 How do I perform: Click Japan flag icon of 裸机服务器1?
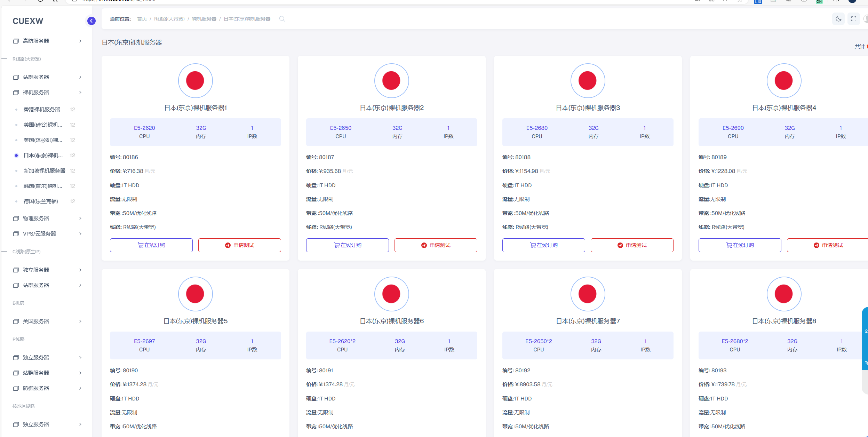196,81
